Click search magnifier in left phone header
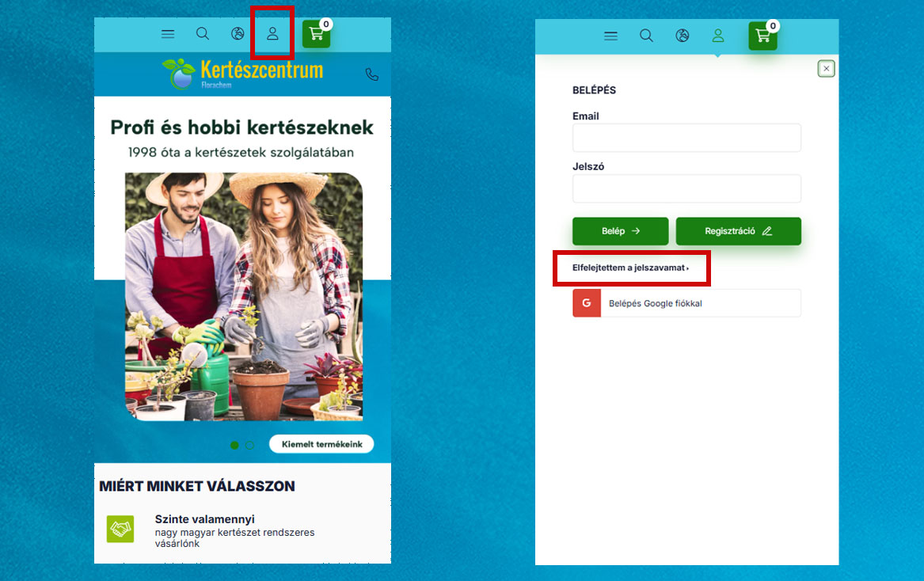The image size is (924, 581). click(x=203, y=34)
